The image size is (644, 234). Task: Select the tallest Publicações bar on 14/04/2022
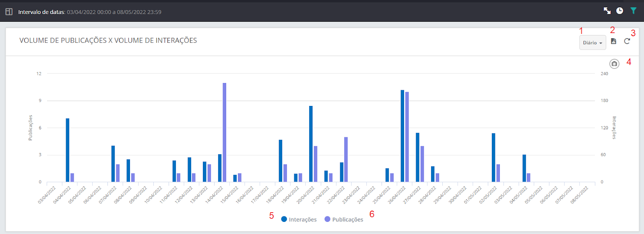pos(224,132)
